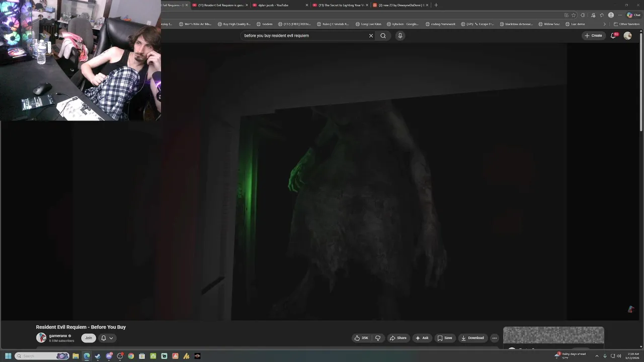The image size is (644, 362).
Task: Click the video title Resident Evil Requiem
Action: point(80,327)
